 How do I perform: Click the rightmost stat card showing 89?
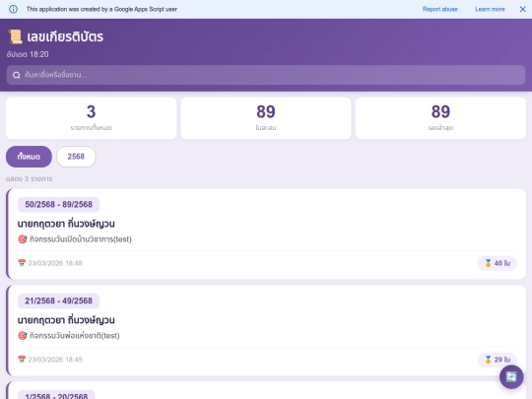pos(440,118)
